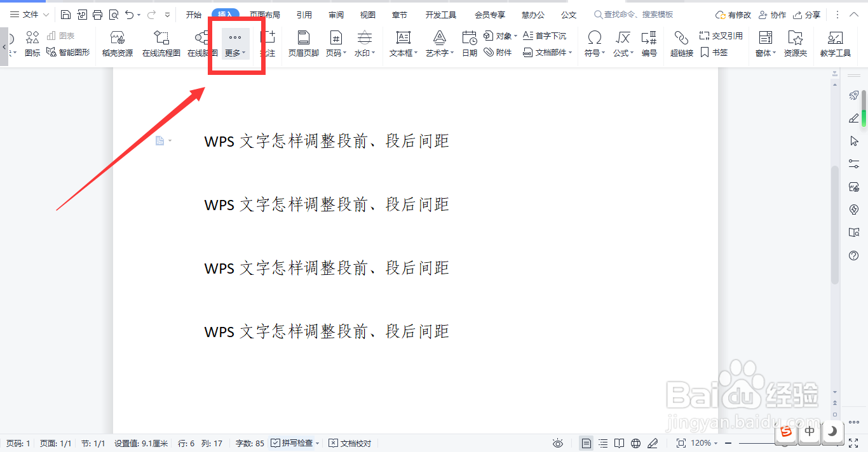Viewport: 868px width, 452px height.
Task: Toggle eye protection mode in status bar
Action: coord(558,443)
